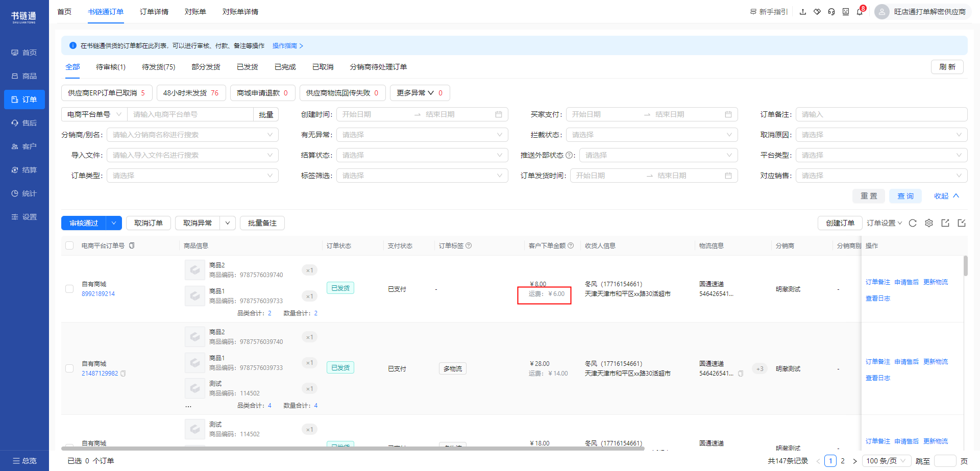Image resolution: width=980 pixels, height=471 pixels.
Task: Expand 审核通过 button arrow
Action: coord(114,223)
